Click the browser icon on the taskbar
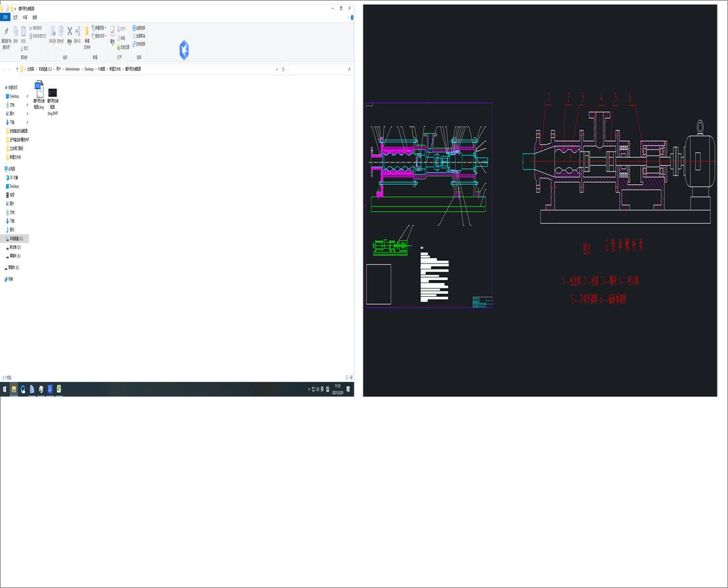 click(x=23, y=389)
